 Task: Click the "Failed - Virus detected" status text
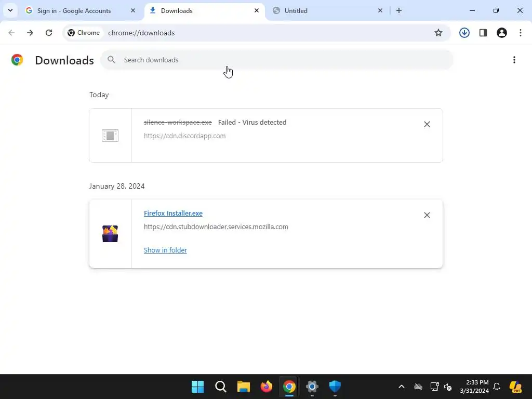pyautogui.click(x=252, y=122)
